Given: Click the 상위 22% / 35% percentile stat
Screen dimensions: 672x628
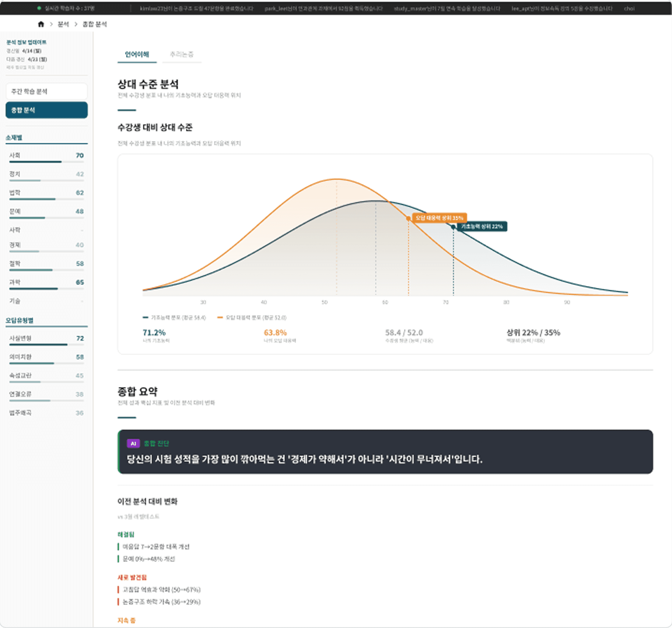Looking at the screenshot, I should coord(533,332).
